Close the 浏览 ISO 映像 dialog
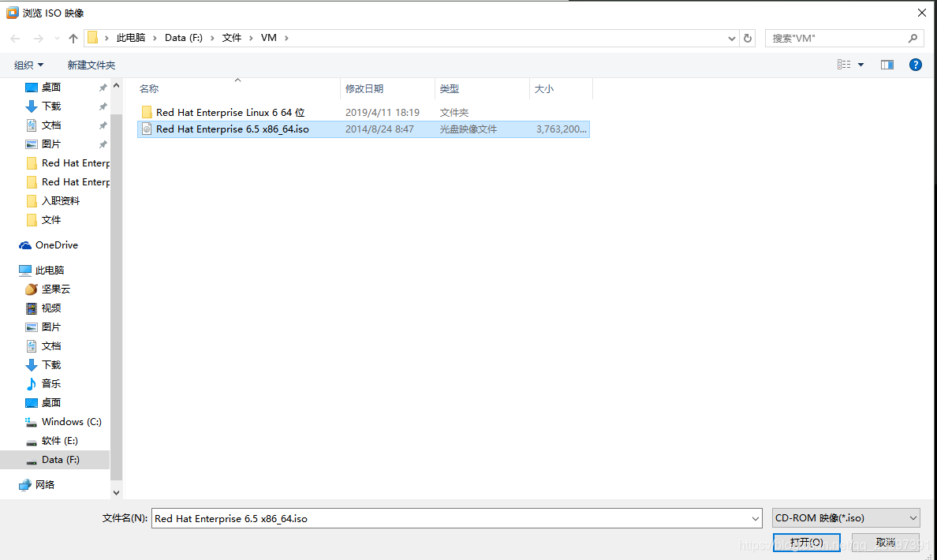This screenshot has width=937, height=560. click(x=921, y=13)
